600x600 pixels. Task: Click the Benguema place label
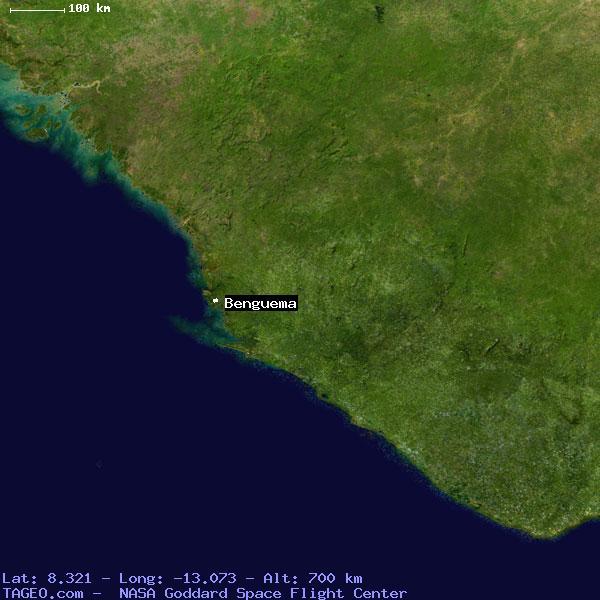tap(261, 303)
